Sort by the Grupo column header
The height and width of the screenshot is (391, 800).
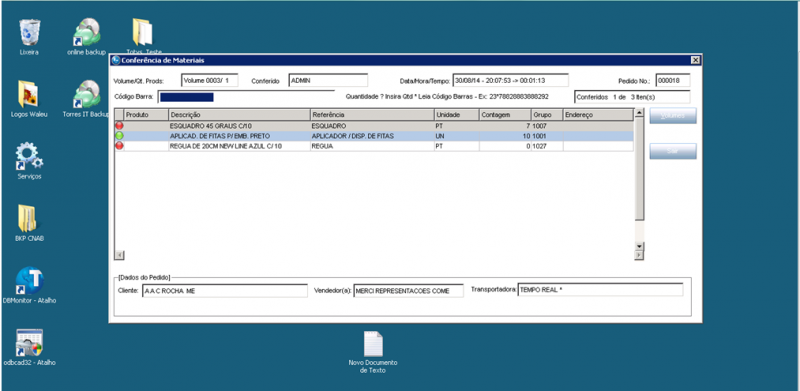click(x=547, y=115)
